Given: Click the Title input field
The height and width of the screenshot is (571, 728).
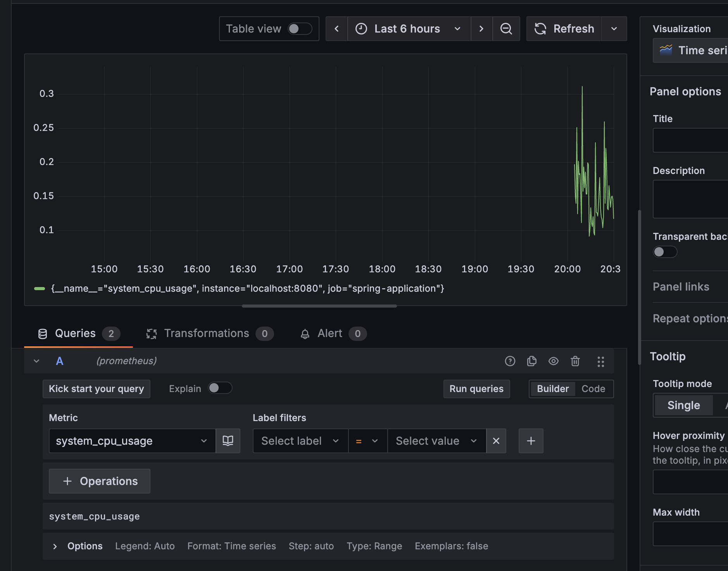Looking at the screenshot, I should click(690, 140).
